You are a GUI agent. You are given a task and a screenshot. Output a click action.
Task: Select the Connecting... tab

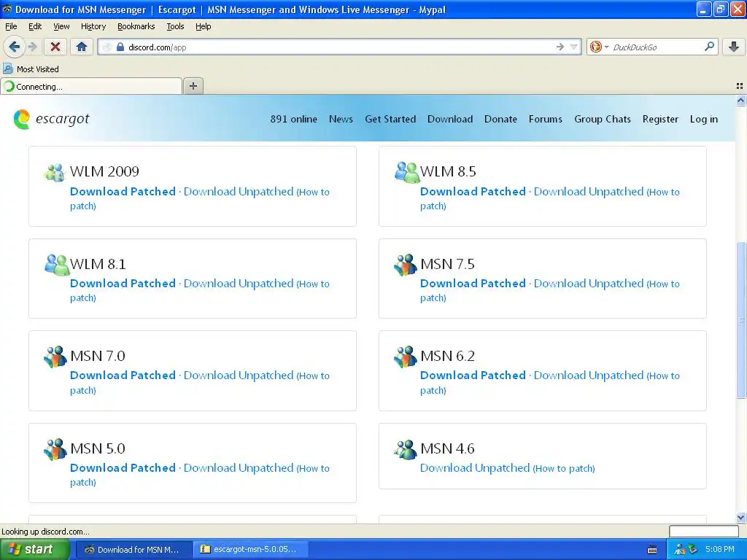coord(91,86)
